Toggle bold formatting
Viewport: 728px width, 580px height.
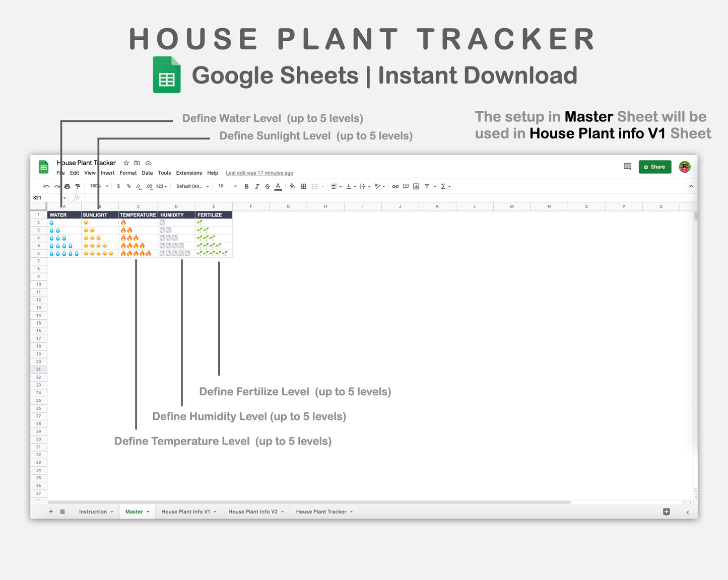pos(246,186)
